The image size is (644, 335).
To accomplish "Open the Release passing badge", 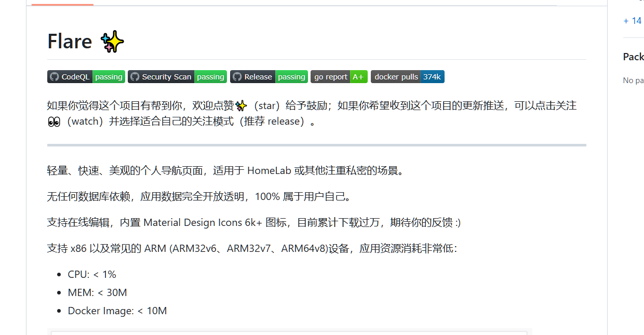I will tap(269, 77).
